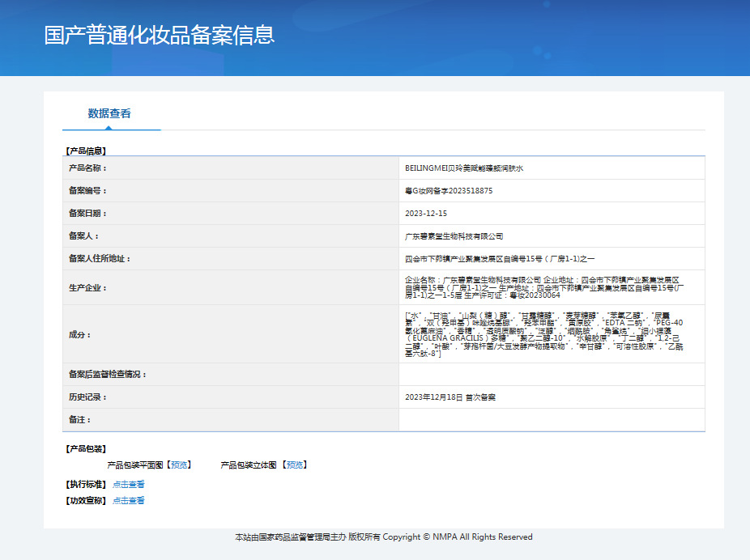This screenshot has width=750, height=560.
Task: Click the 【产品信息】 section heading
Action: coord(86,151)
